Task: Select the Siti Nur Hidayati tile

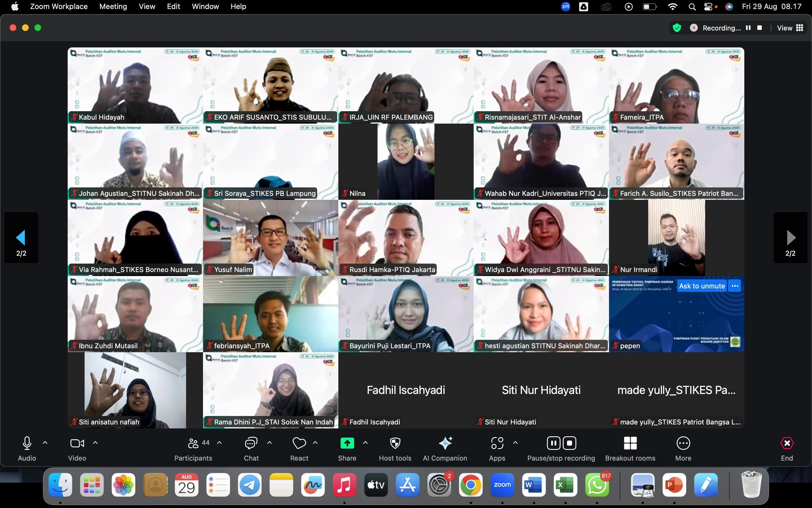Action: (541, 390)
